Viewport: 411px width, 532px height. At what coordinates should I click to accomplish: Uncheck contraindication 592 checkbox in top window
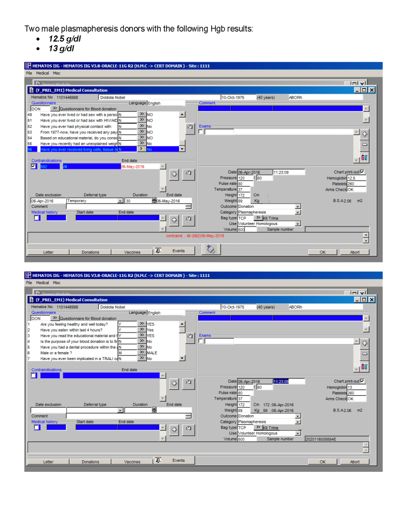click(34, 166)
